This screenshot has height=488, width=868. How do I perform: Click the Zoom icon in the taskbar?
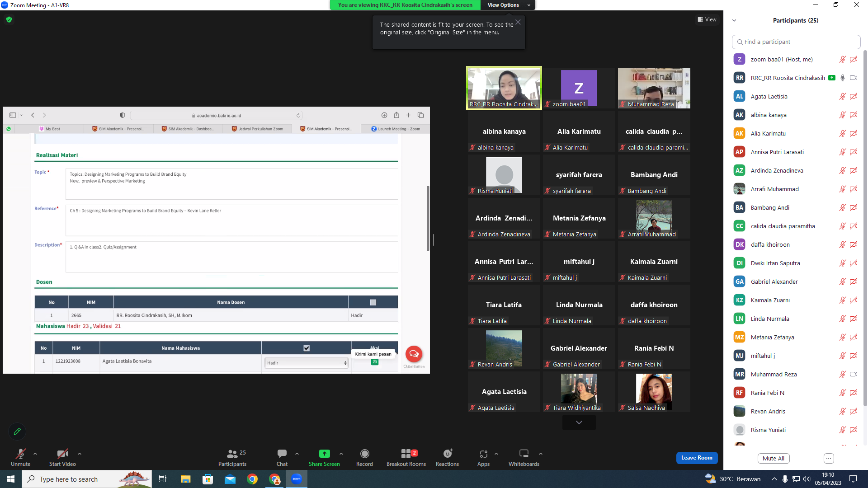coord(297,479)
